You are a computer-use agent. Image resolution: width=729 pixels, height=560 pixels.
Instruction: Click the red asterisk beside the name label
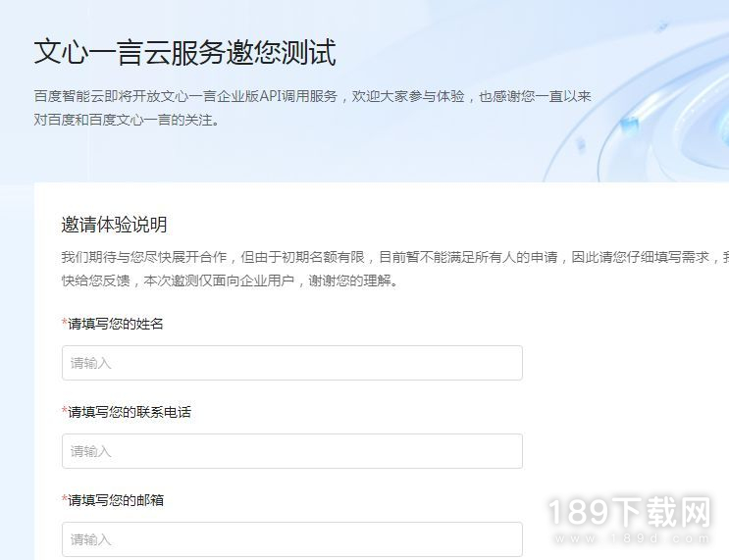pos(64,322)
